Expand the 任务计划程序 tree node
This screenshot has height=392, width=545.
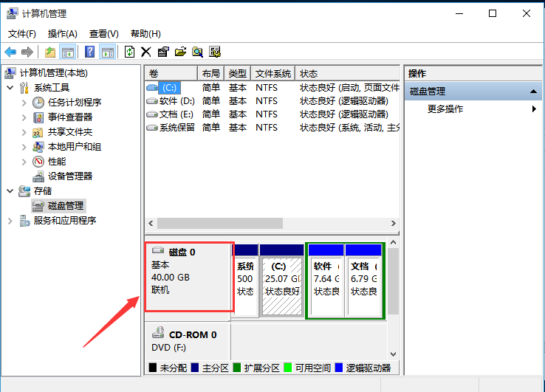(x=24, y=103)
